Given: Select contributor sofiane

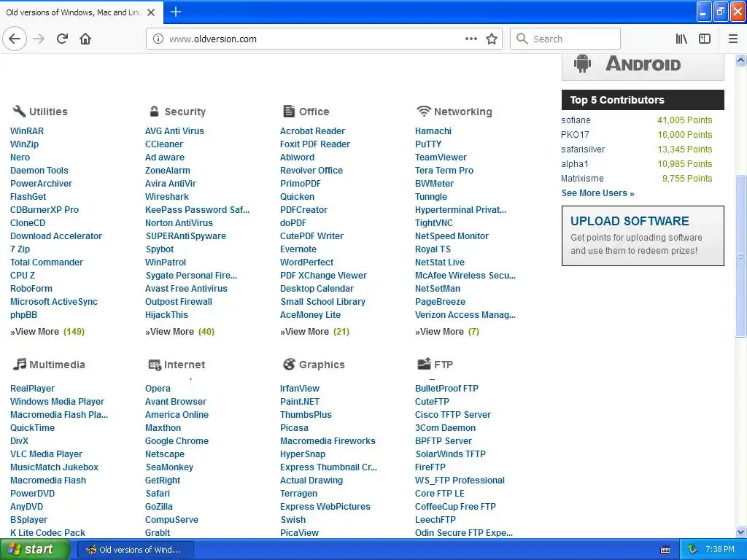Looking at the screenshot, I should pos(576,120).
